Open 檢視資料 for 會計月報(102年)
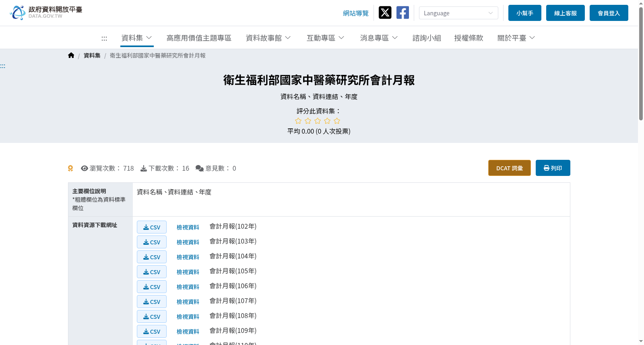 click(x=188, y=227)
